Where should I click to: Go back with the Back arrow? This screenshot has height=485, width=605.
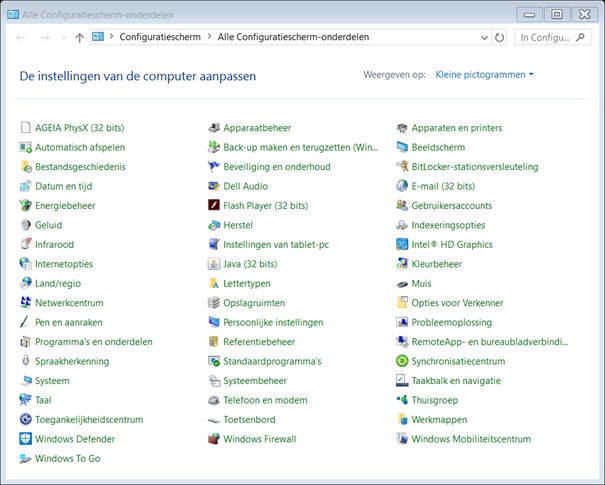tap(21, 37)
